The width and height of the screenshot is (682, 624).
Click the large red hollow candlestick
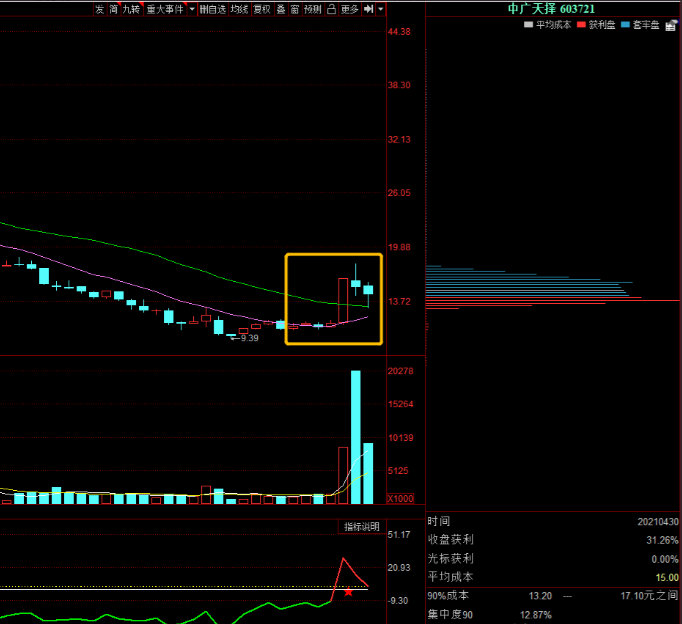pyautogui.click(x=343, y=300)
